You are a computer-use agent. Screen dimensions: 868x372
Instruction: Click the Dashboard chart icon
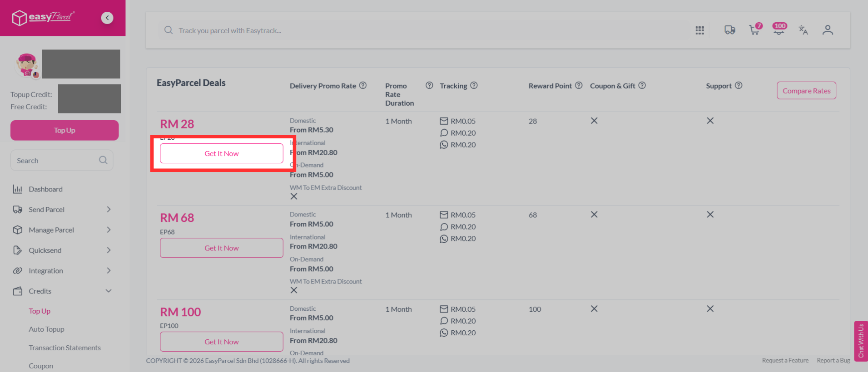pos(18,189)
